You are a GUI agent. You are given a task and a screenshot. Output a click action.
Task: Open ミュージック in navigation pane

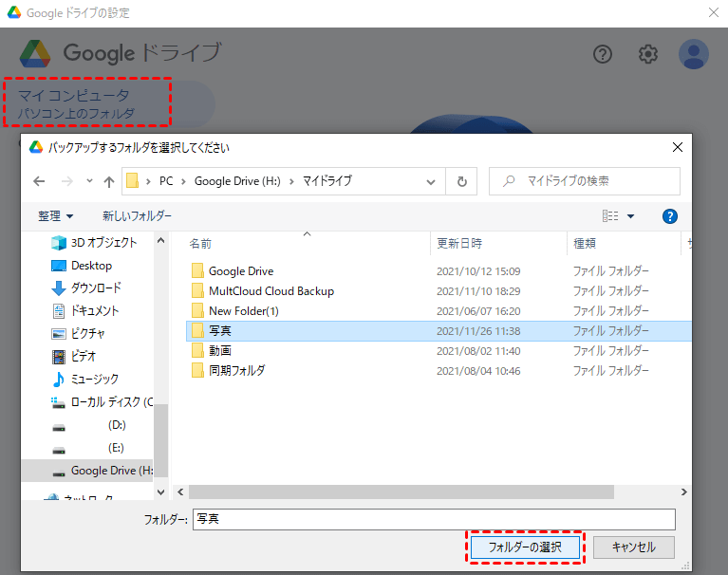point(85,379)
